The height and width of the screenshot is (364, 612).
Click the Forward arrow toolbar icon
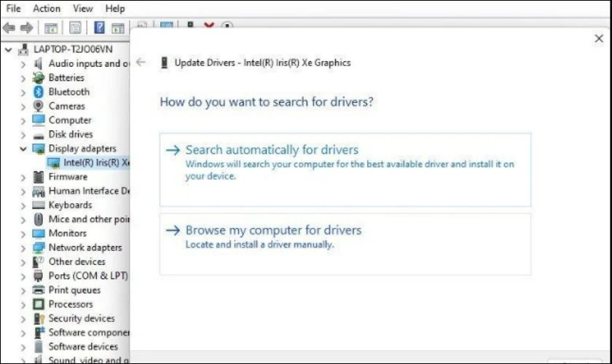pyautogui.click(x=26, y=28)
